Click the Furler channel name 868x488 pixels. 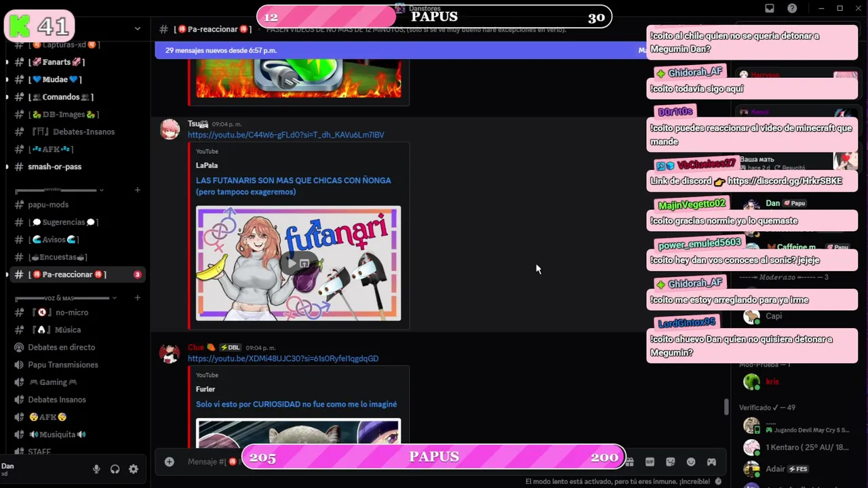pyautogui.click(x=205, y=389)
